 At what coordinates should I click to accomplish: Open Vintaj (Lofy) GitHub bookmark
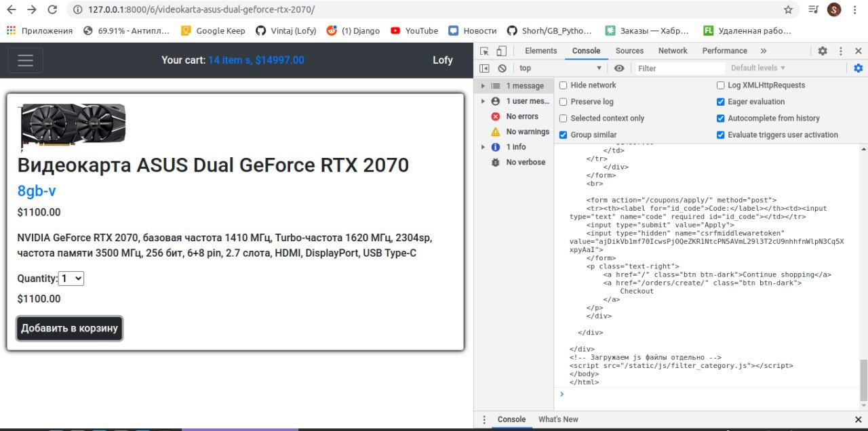(285, 30)
